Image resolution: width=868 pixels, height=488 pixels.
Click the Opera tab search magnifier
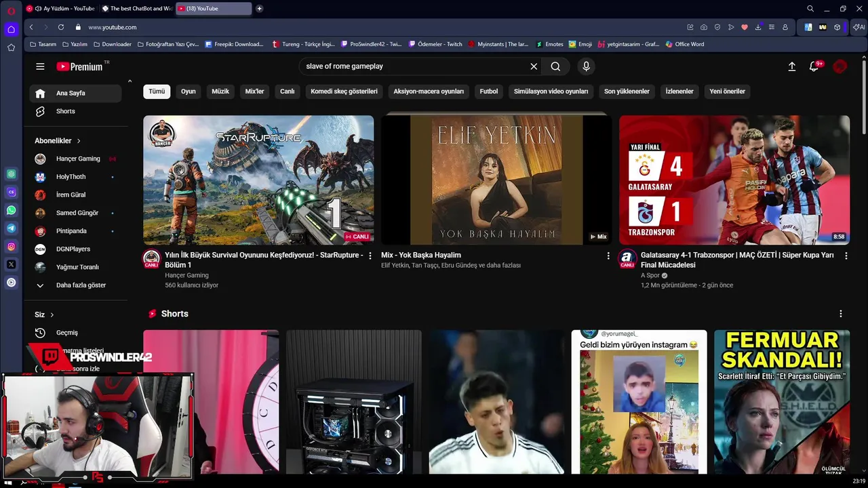coord(810,9)
